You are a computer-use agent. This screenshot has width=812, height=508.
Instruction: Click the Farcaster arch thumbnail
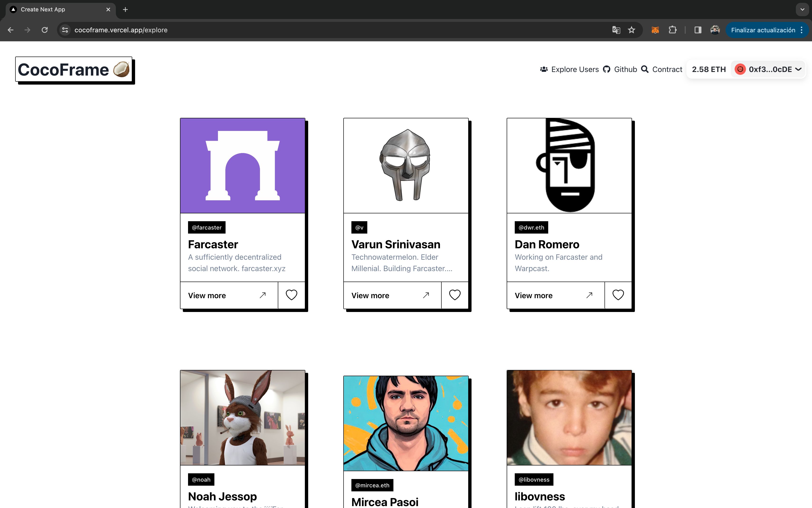coord(243,166)
